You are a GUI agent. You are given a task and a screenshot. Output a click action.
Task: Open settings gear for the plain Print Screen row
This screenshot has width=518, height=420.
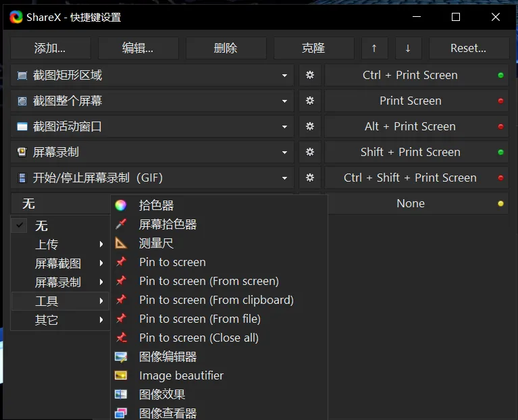[310, 101]
